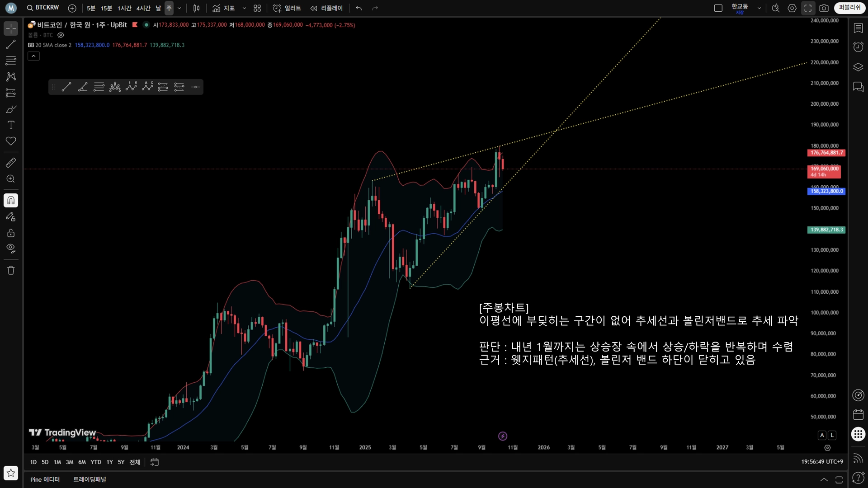
Task: Select the text annotation tool
Action: pos(11,125)
